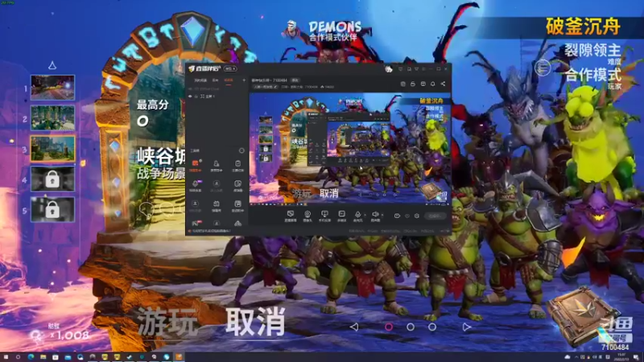Click the orange notice in app status bar
This screenshot has width=644, height=362.
click(209, 231)
